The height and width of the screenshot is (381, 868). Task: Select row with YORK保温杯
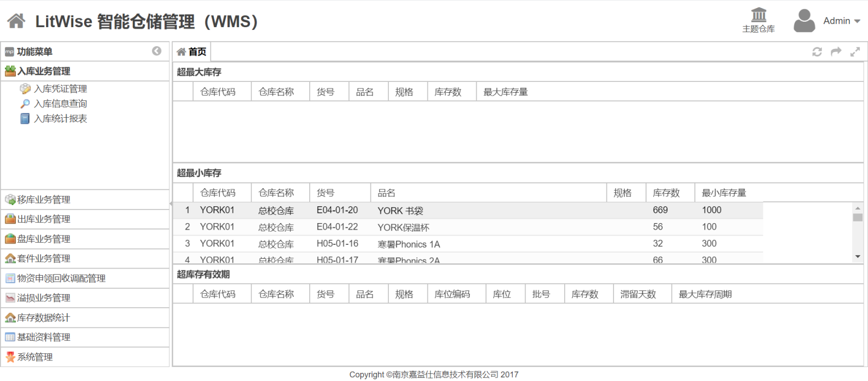tap(468, 227)
